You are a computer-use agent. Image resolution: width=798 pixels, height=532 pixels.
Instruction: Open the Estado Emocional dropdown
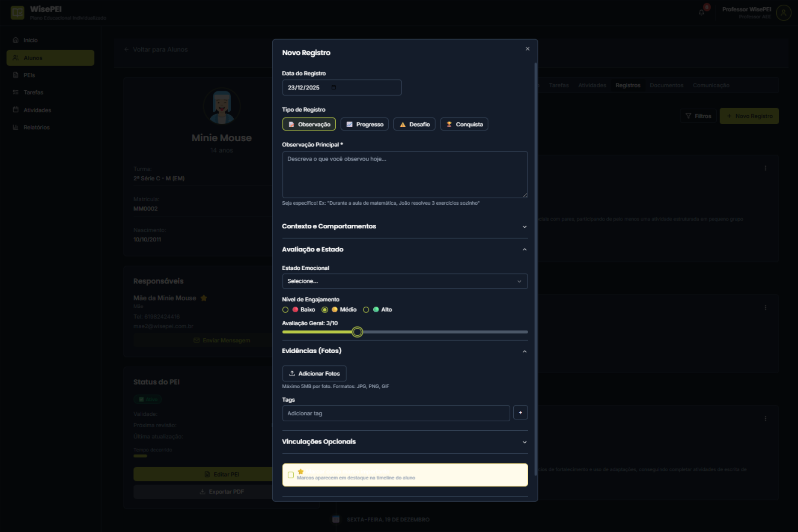click(404, 281)
